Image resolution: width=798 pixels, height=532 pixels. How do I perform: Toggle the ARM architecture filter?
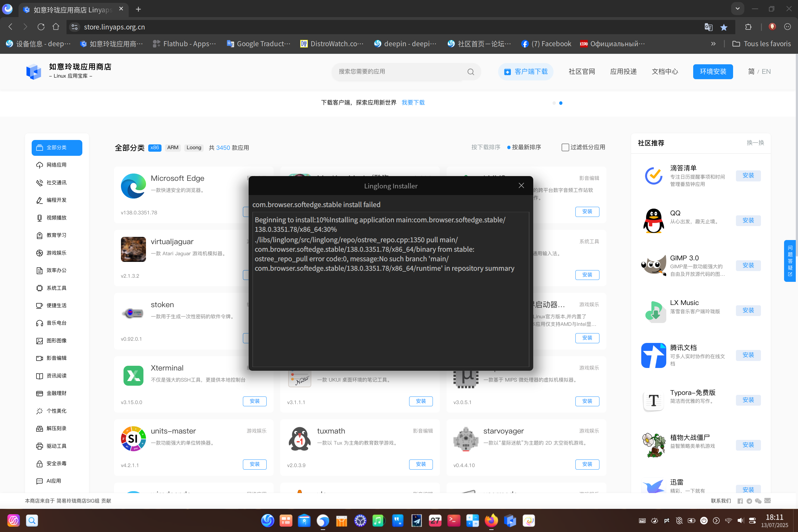[173, 148]
